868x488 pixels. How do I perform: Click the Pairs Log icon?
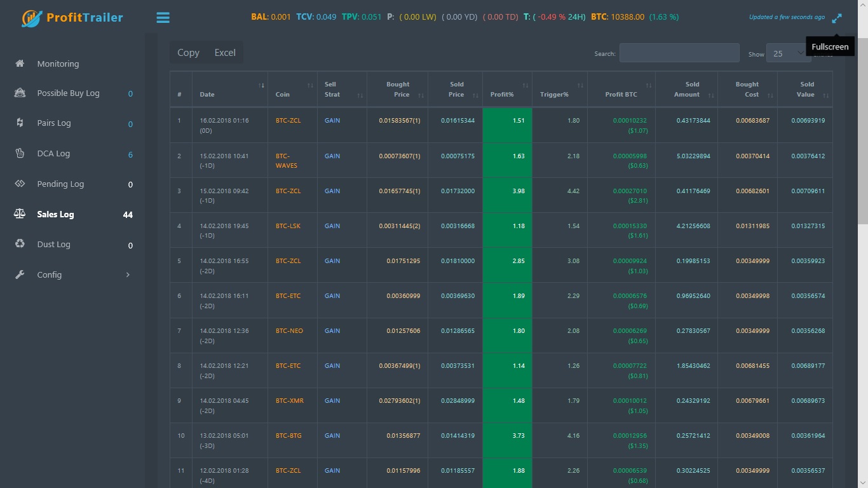(20, 123)
